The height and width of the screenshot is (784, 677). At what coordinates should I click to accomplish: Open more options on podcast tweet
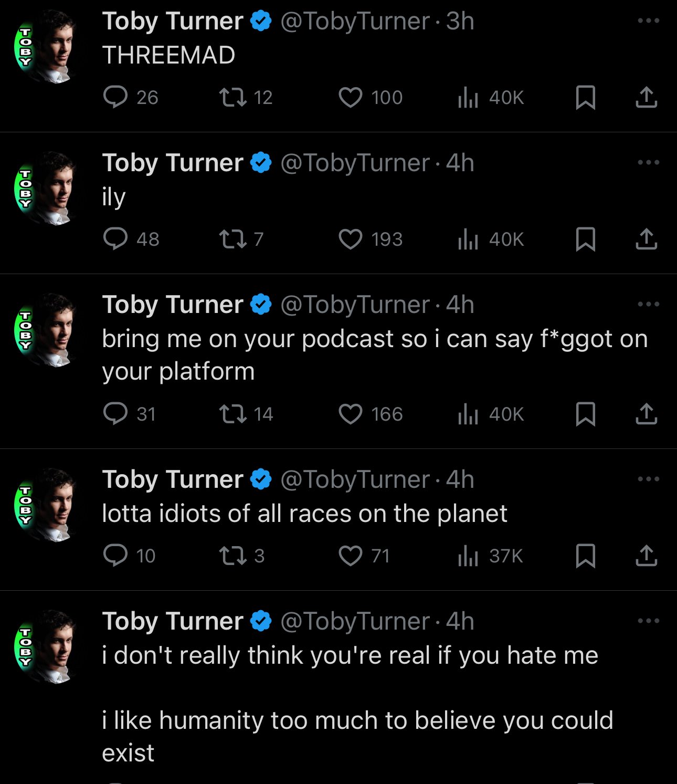(x=648, y=304)
